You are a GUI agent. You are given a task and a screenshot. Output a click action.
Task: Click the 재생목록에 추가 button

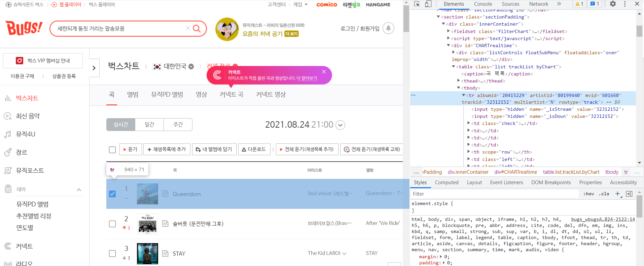coord(167,149)
